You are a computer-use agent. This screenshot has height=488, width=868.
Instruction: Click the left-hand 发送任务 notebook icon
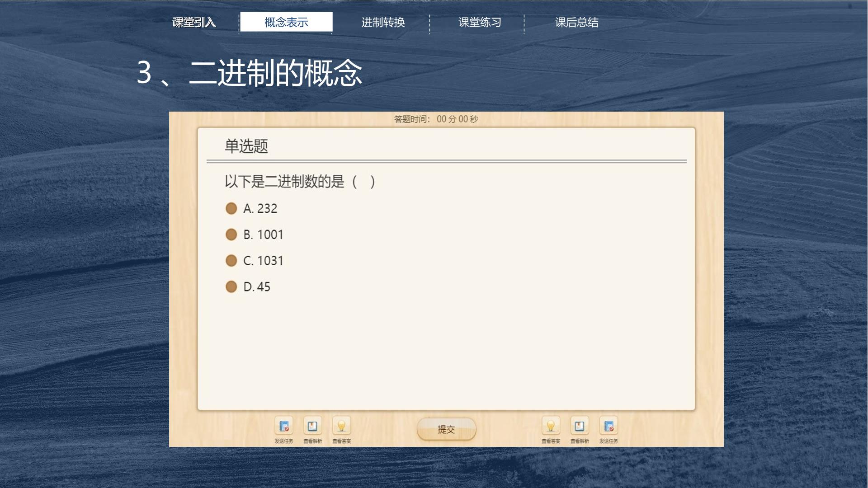point(284,426)
